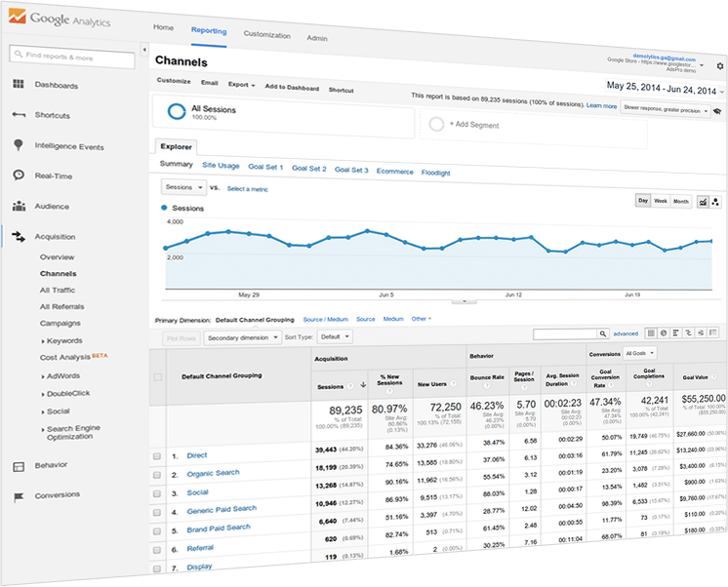The height and width of the screenshot is (587, 728).
Task: Click the Learn more link
Action: pos(601,105)
